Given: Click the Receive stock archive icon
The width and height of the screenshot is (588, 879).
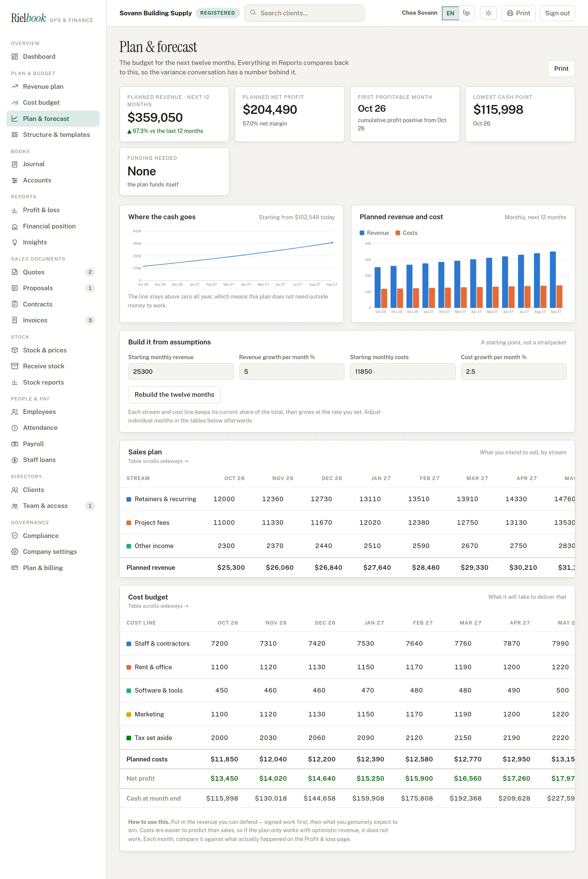Looking at the screenshot, I should point(15,366).
